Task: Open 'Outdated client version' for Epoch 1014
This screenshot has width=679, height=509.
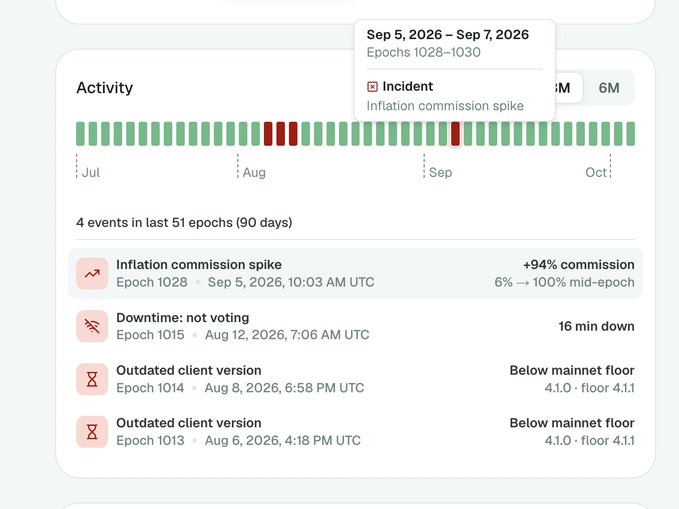Action: (x=189, y=370)
